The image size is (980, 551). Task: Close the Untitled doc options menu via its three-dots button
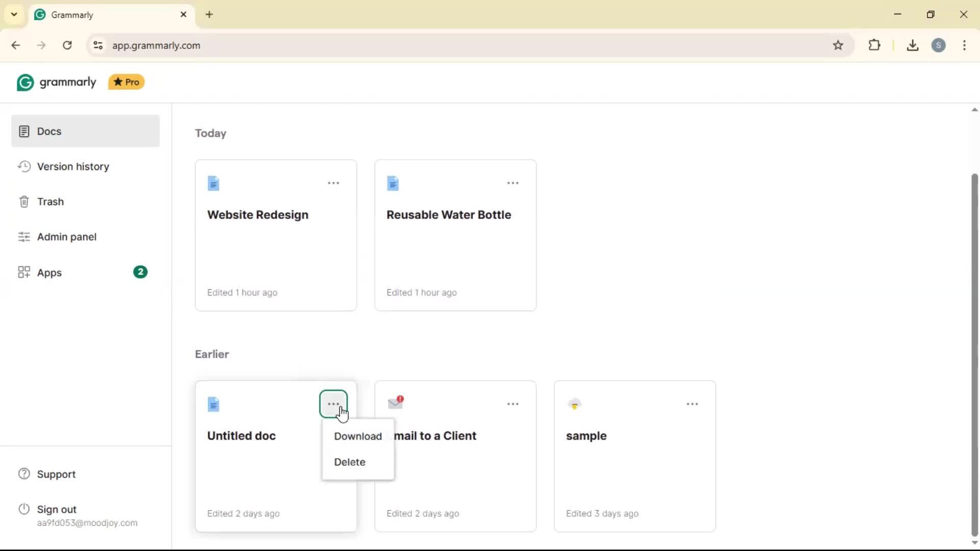pos(333,404)
